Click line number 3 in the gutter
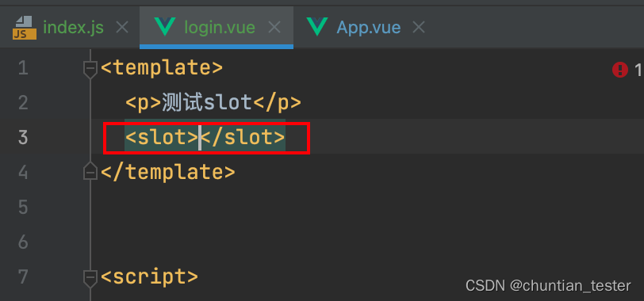Screen dimensions: 644x301 [x=23, y=137]
